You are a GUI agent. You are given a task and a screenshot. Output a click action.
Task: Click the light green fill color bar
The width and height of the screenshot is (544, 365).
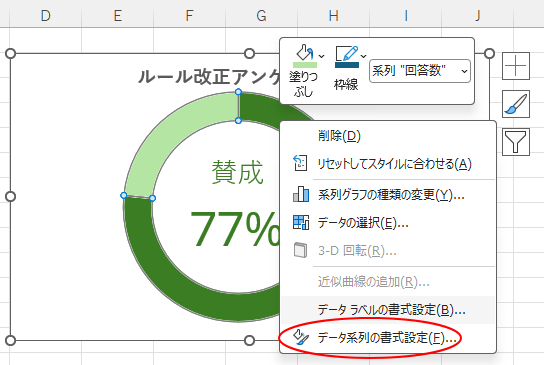pos(305,65)
